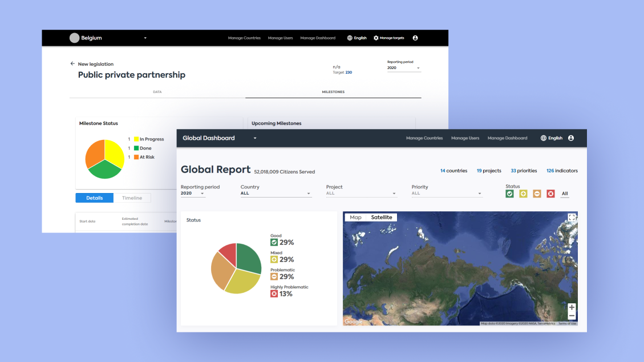Viewport: 644px width, 362px height.
Task: Click the Details button
Action: (95, 198)
